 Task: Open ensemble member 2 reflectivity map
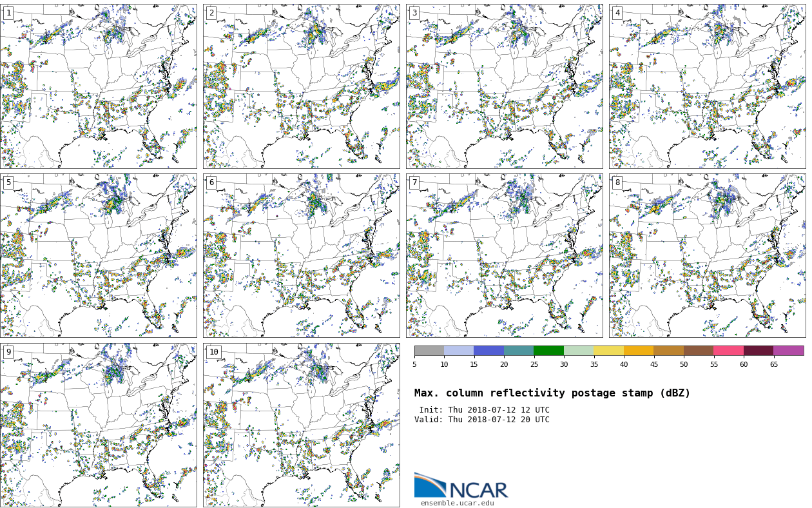[x=302, y=86]
